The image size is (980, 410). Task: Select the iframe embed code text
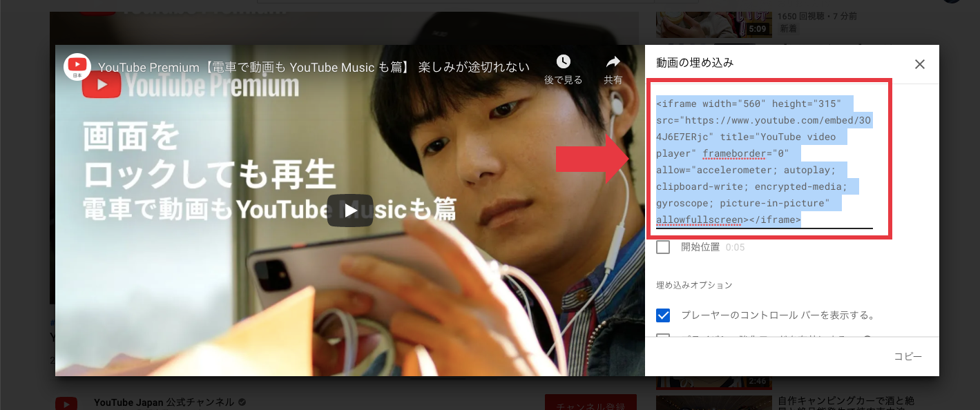coord(764,162)
